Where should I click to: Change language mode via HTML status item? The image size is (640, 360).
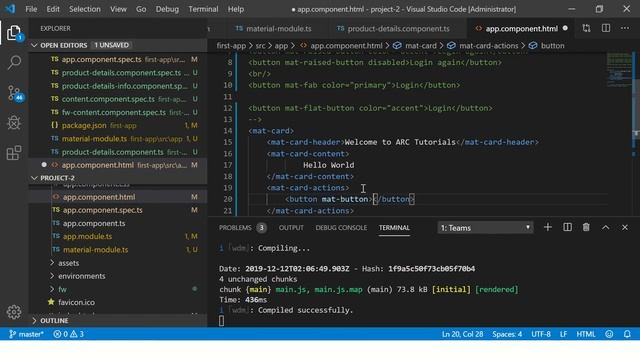point(586,334)
